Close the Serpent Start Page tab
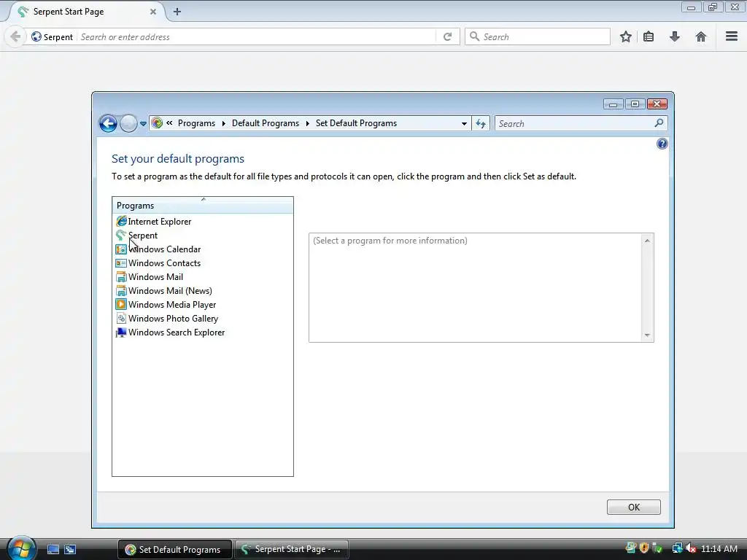Screen dimensions: 747x560 [x=153, y=12]
